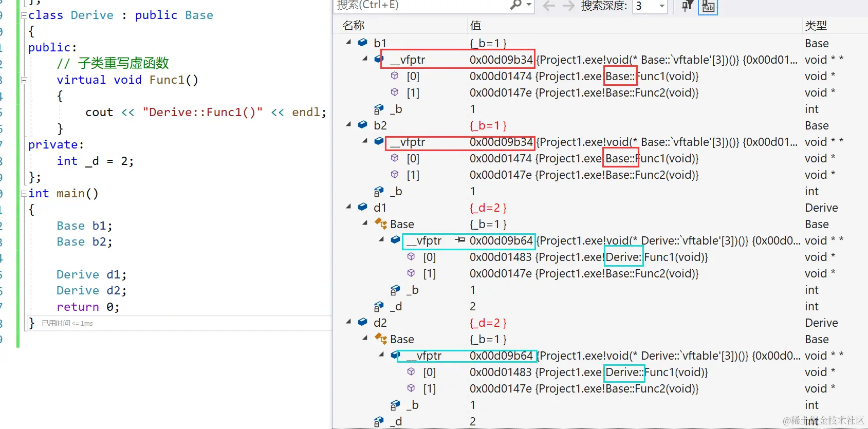Collapse the class Derive code block
Image resolution: width=868 pixels, height=429 pixels.
[x=24, y=15]
